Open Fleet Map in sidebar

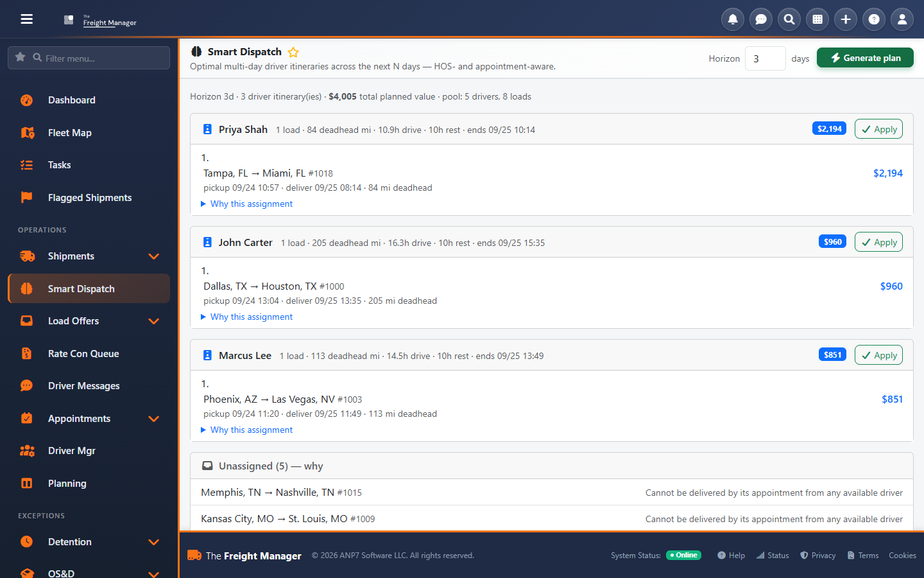[89, 133]
